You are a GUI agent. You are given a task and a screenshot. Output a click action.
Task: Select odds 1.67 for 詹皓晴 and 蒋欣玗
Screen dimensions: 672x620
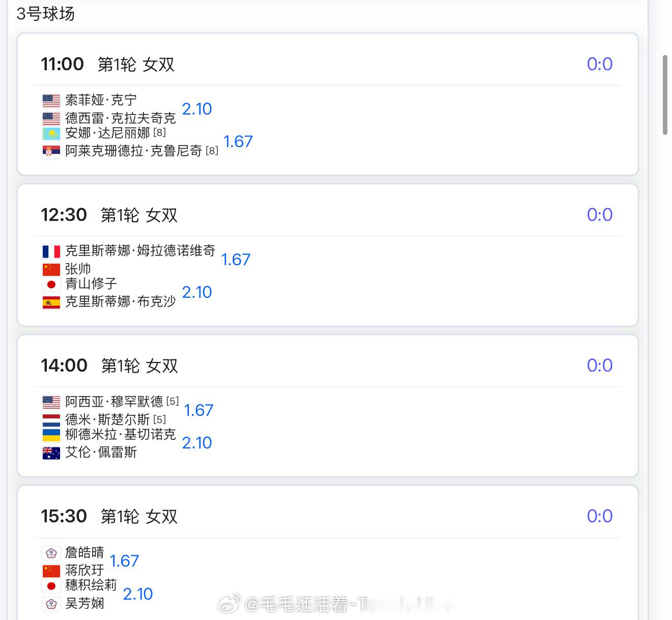click(124, 561)
